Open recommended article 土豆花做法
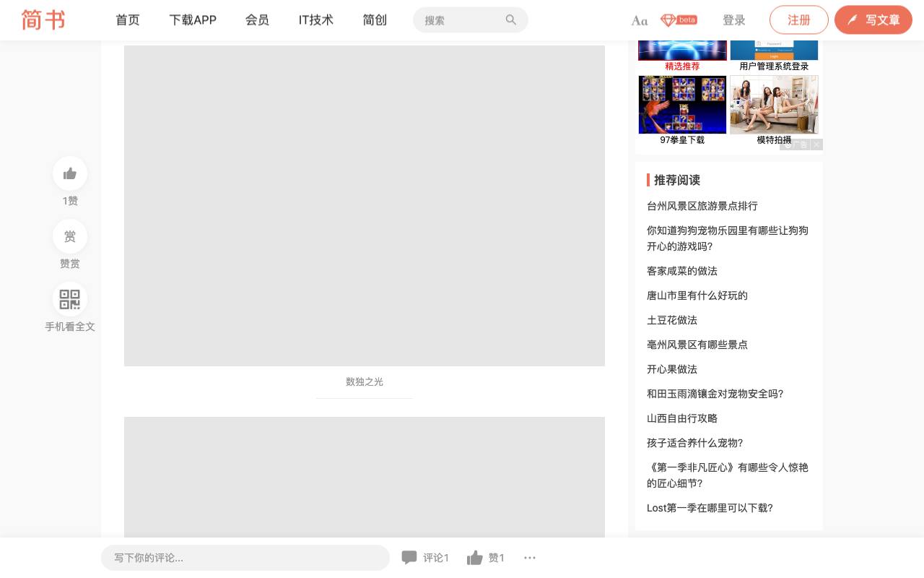 (x=672, y=320)
